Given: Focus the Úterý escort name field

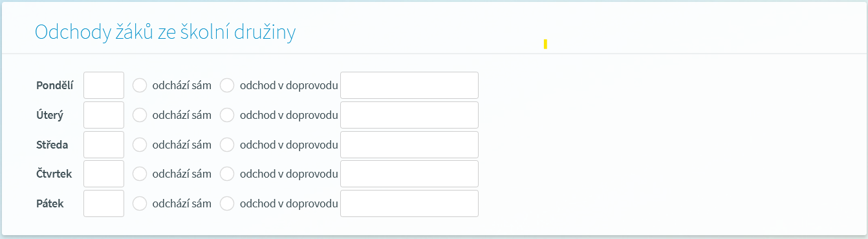Looking at the screenshot, I should [x=409, y=115].
